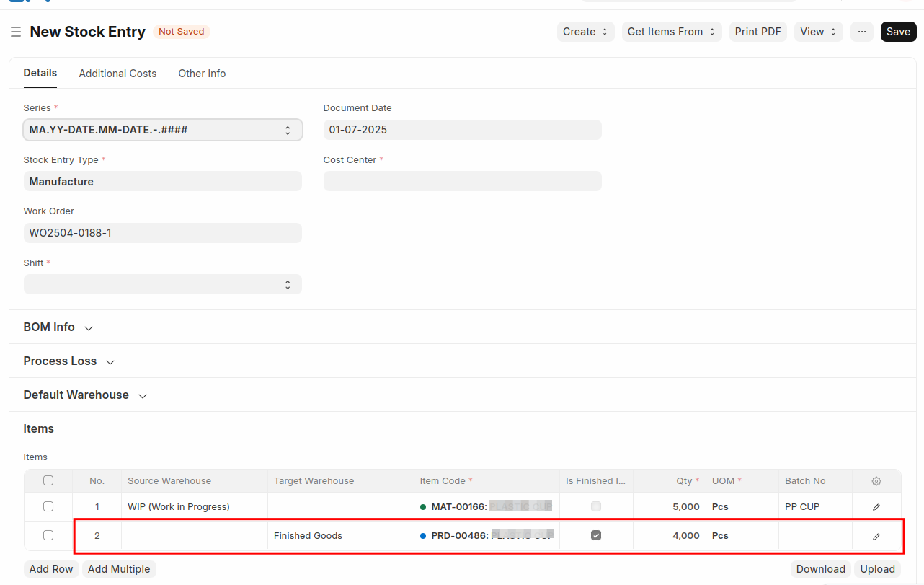Save the stock entry

899,32
